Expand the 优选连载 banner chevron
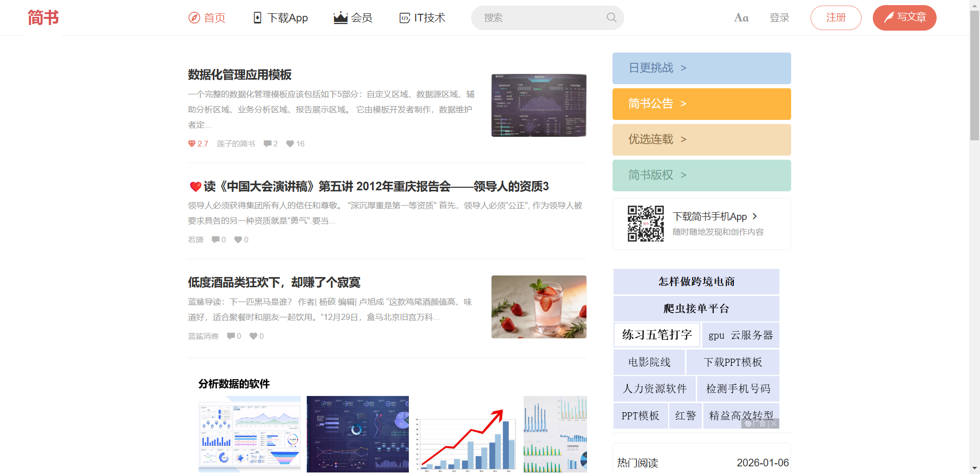980x474 pixels. tap(684, 139)
